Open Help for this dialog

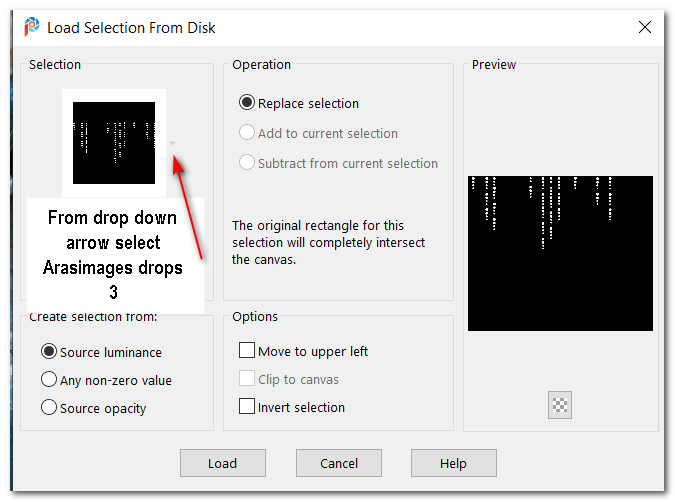pos(453,463)
